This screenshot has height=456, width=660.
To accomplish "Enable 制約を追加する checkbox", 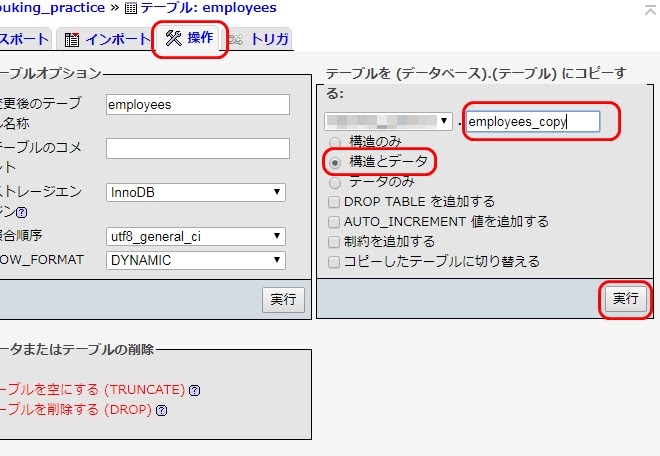I will pyautogui.click(x=334, y=242).
